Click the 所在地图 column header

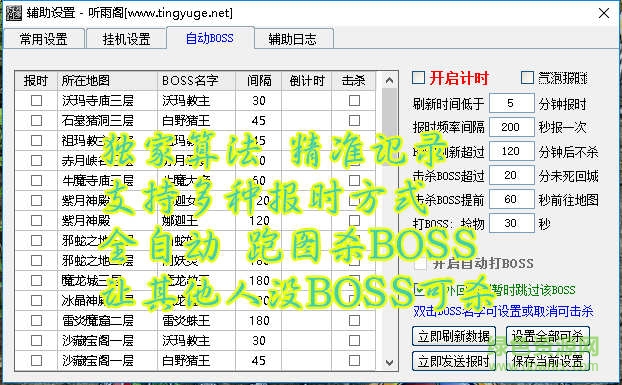click(107, 81)
